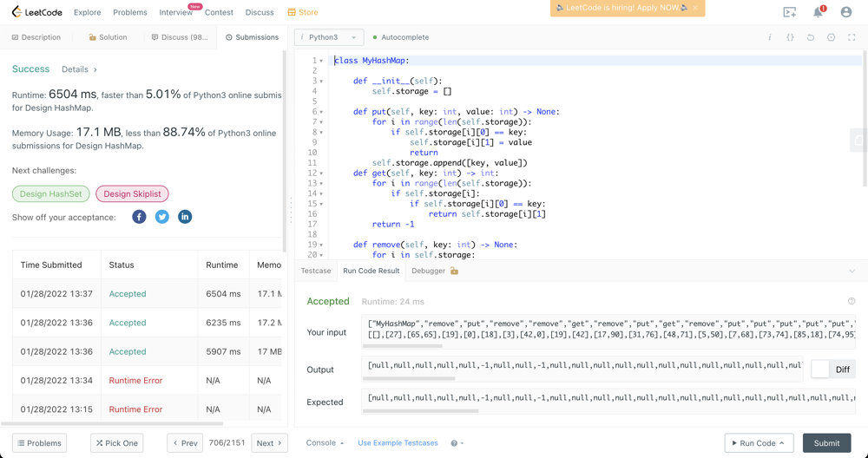Click the Submit button
The image size is (868, 458).
tap(826, 443)
